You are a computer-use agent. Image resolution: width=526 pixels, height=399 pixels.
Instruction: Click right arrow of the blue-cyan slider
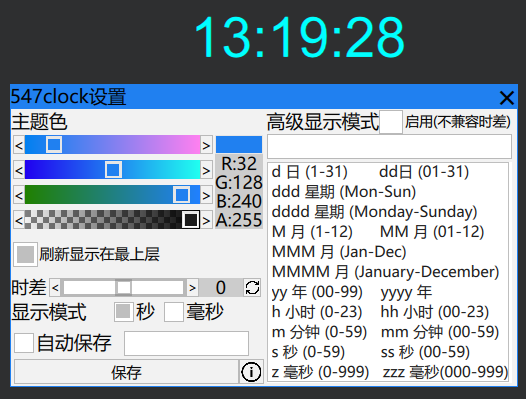206,170
